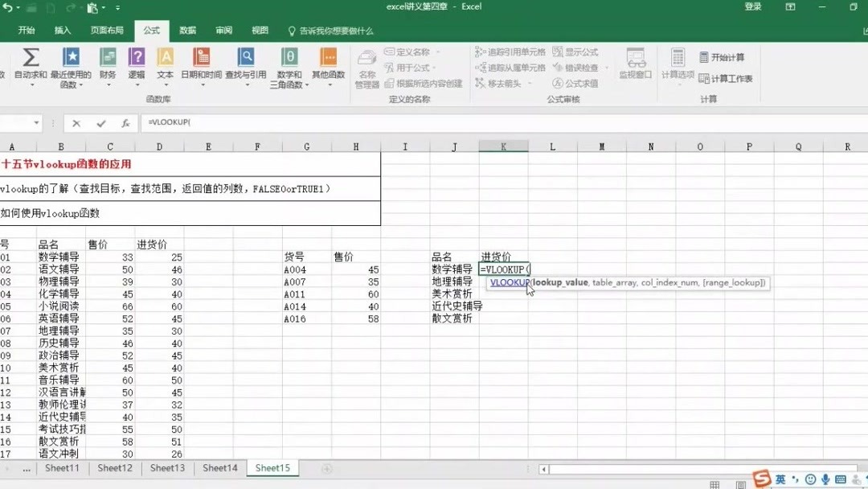Switch input method language via 英 indicator

coord(780,479)
